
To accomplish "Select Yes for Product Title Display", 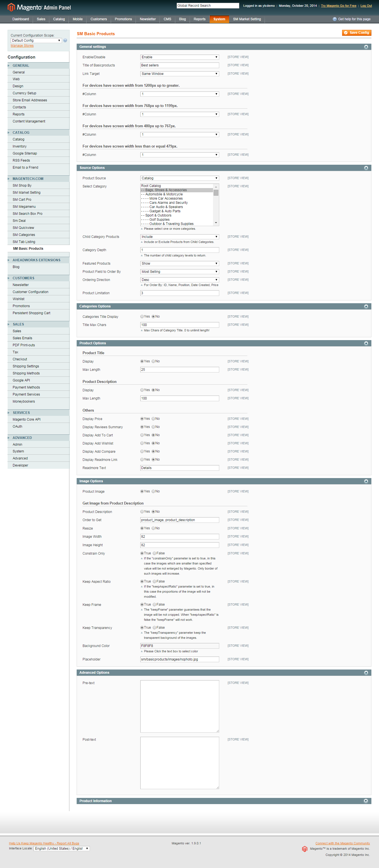I will coord(142,361).
